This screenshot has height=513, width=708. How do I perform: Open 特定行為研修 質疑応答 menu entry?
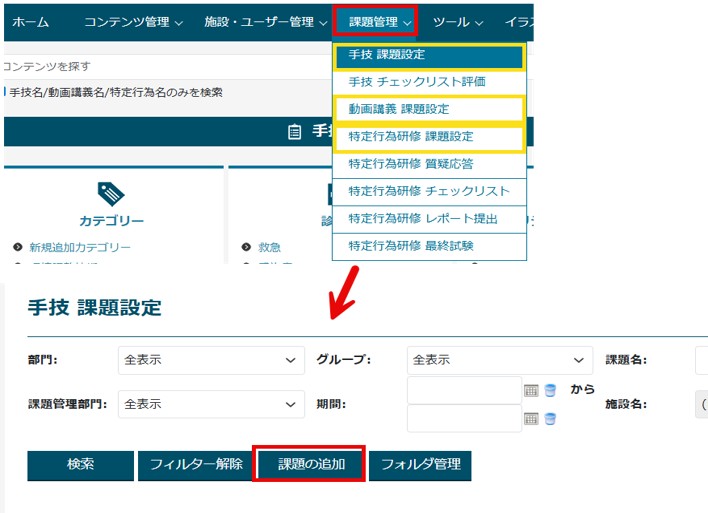point(429,164)
